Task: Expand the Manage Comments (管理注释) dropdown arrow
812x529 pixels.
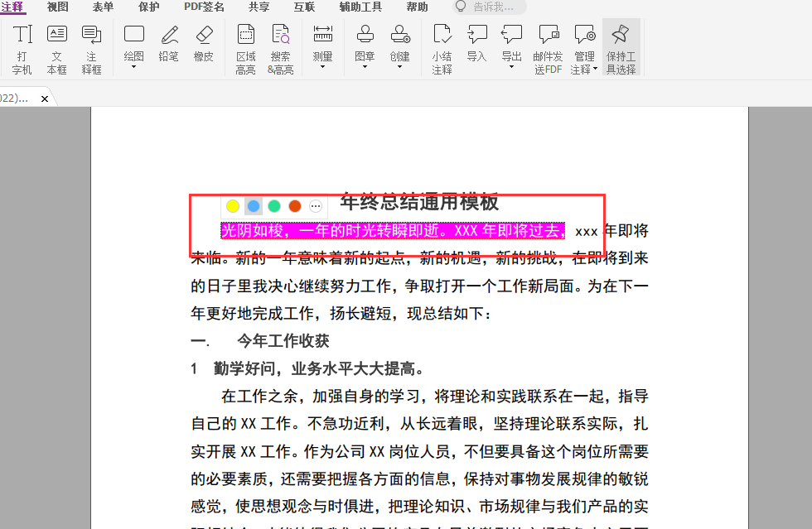Action: point(596,69)
